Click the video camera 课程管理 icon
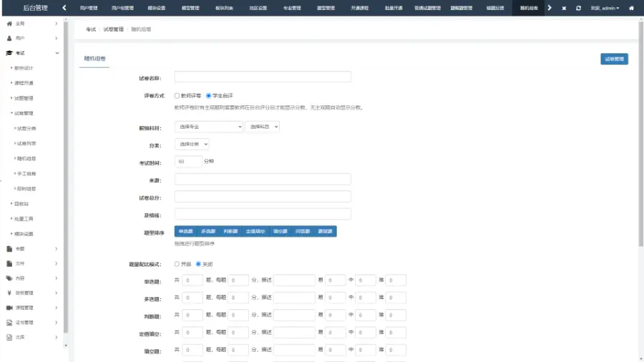The width and height of the screenshot is (644, 362). click(x=9, y=308)
